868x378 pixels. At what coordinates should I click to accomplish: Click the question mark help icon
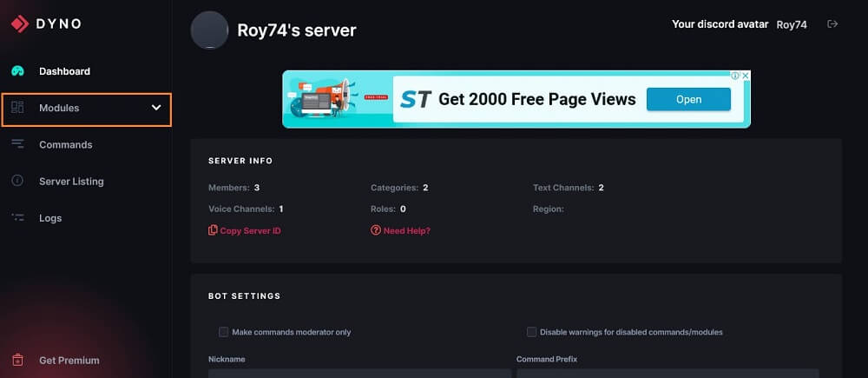coord(376,230)
